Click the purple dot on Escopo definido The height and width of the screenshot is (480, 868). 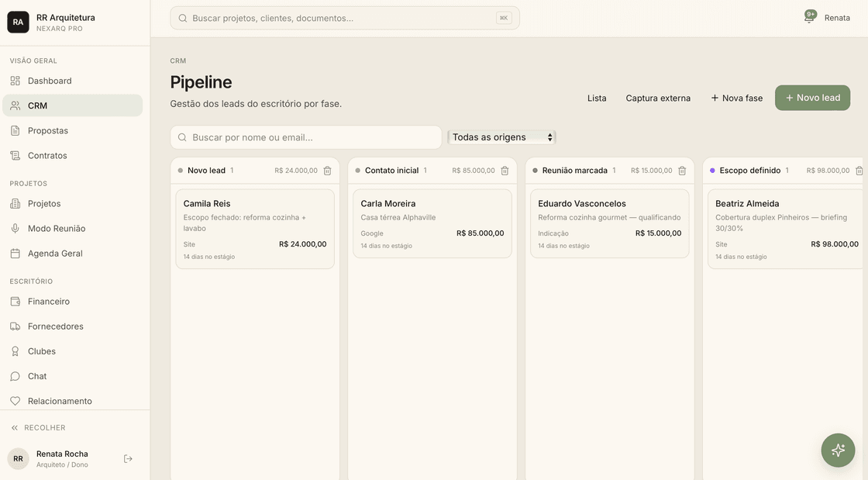[x=712, y=171]
